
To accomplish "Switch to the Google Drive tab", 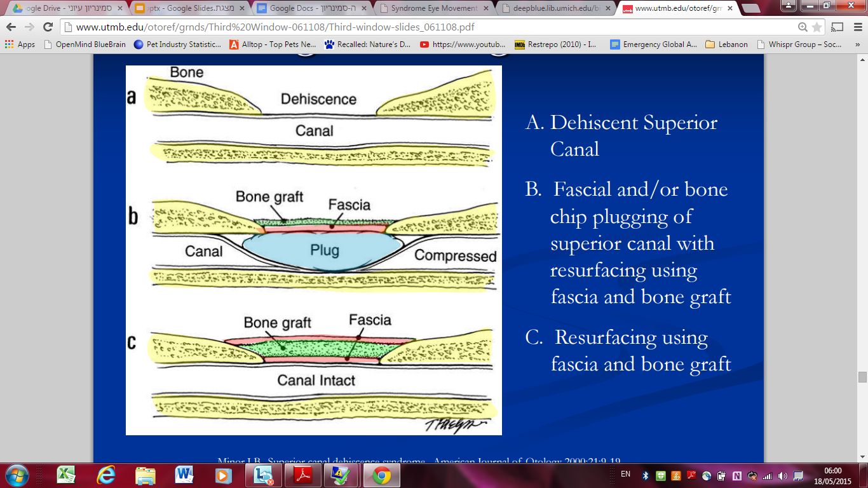I will coord(65,8).
